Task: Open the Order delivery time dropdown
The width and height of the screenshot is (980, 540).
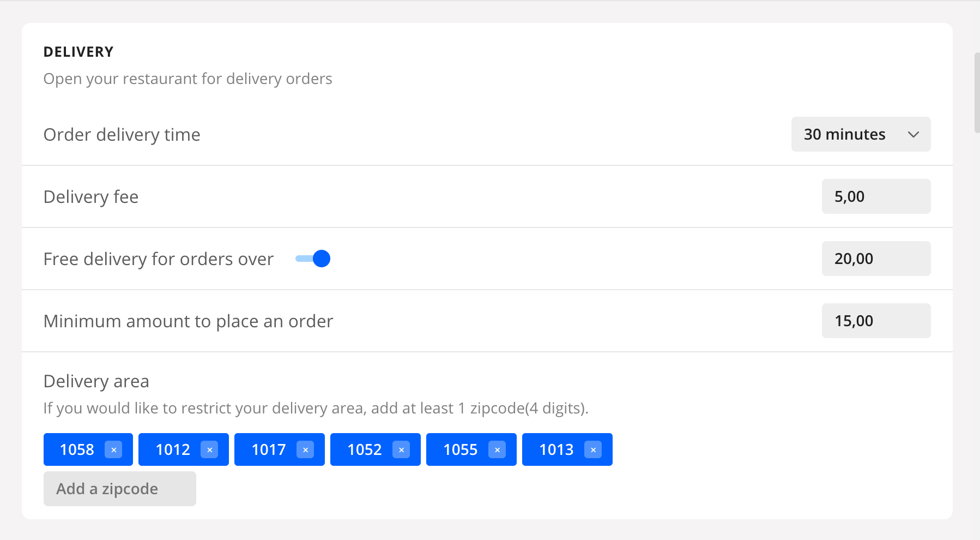Action: click(860, 134)
